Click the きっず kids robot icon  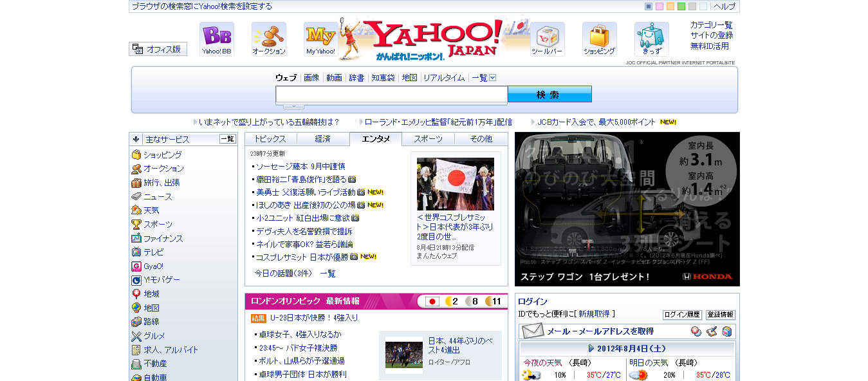(652, 39)
